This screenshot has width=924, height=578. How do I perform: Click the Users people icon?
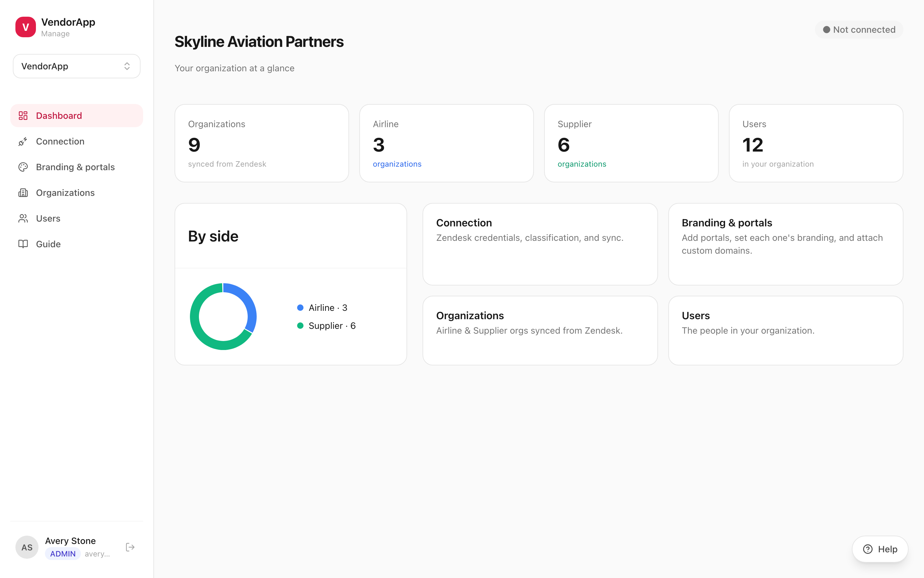pos(23,218)
